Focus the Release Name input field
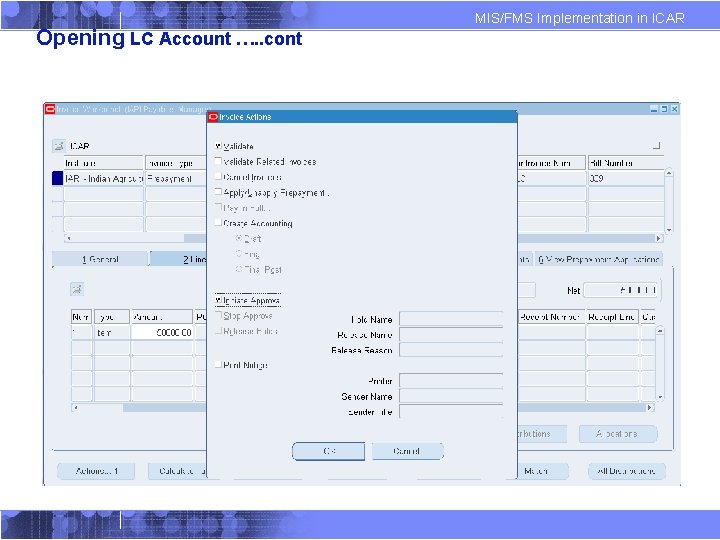 (451, 334)
